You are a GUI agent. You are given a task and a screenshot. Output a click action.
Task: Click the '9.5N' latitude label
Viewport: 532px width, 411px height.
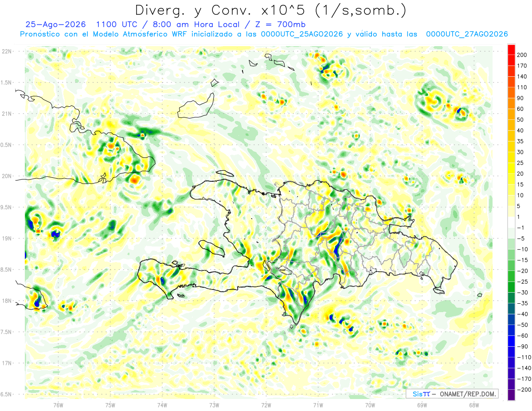click(6, 207)
